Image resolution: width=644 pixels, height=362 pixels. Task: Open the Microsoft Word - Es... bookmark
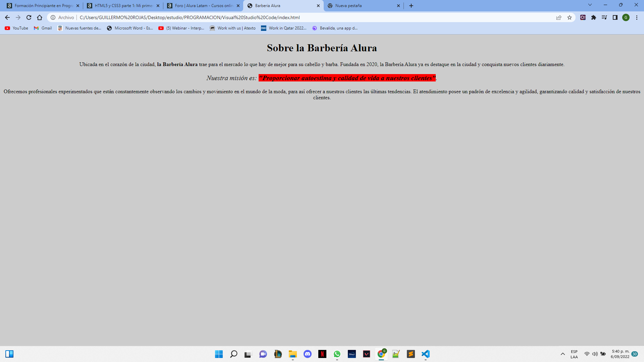coord(130,28)
